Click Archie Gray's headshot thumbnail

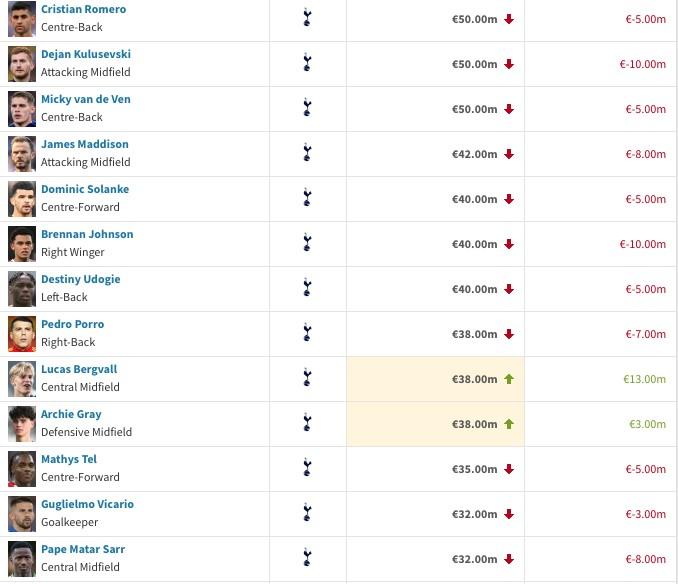[22, 424]
